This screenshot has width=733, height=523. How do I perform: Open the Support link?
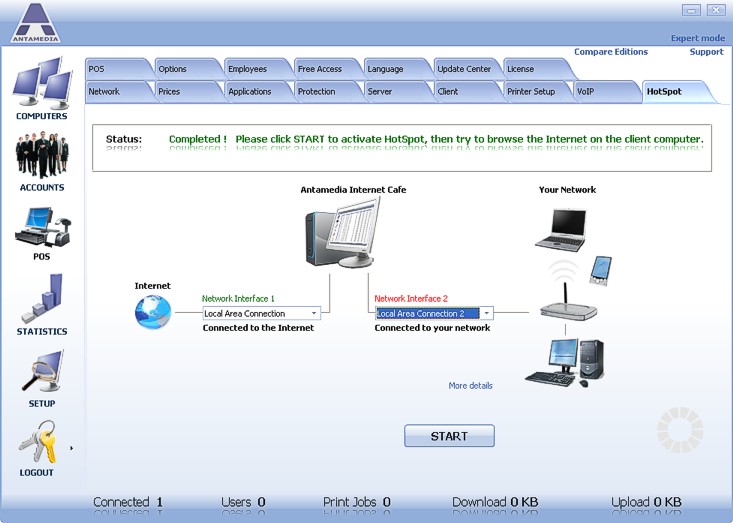[x=706, y=52]
